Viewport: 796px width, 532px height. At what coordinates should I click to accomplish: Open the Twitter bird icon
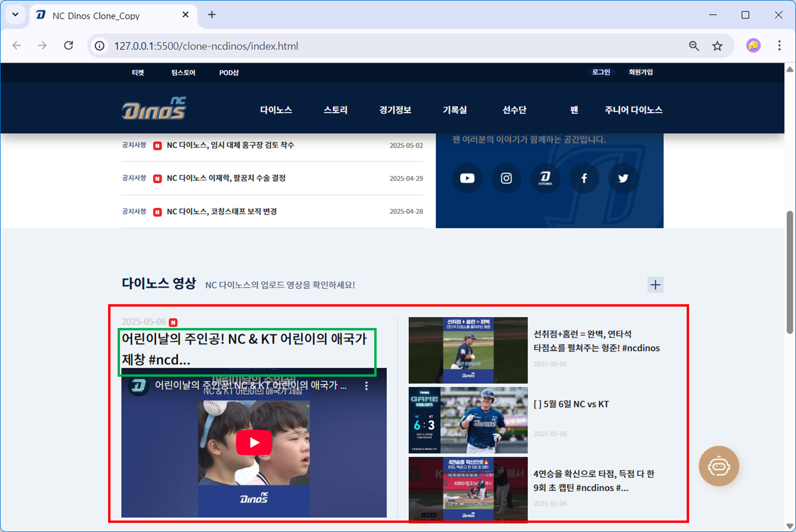point(623,178)
